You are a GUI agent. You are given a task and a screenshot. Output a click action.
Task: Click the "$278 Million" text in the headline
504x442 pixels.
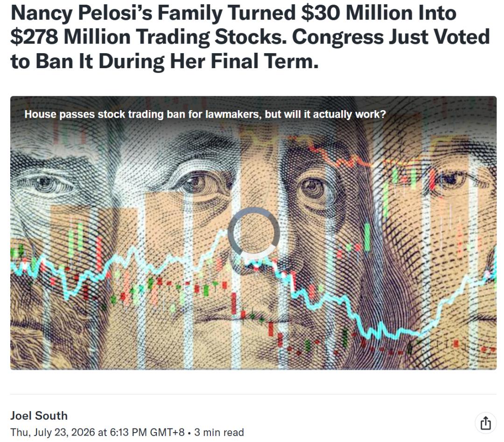70,37
